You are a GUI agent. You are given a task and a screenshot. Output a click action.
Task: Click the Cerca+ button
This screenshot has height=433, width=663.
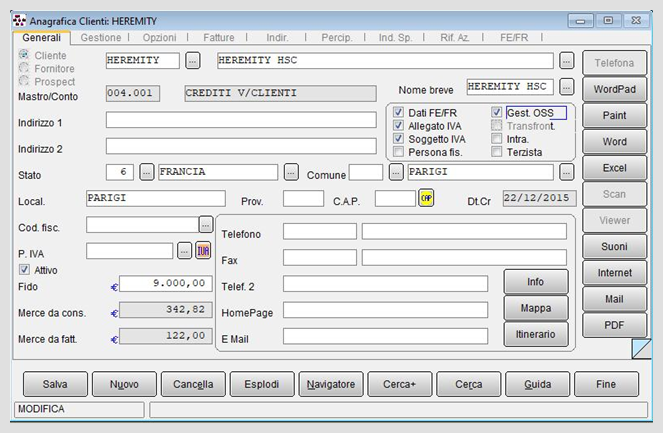click(400, 384)
